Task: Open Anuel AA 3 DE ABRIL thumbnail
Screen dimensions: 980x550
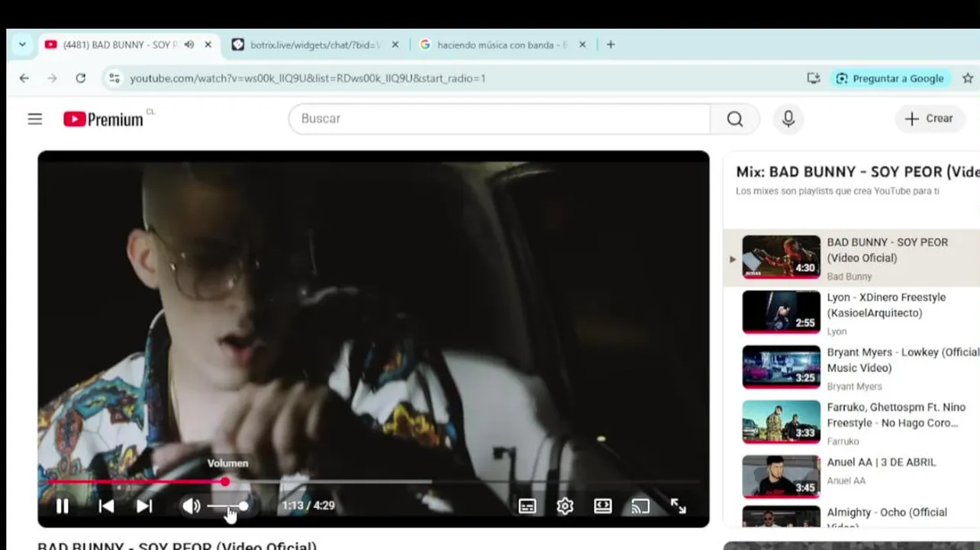Action: [782, 477]
